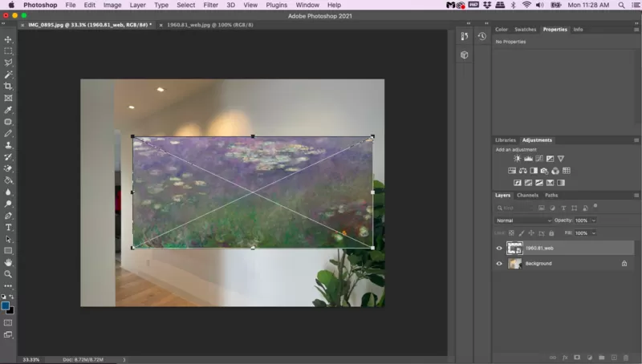Viewport: 642px width, 364px height.
Task: Open the Edit Toolbar three-dots button
Action: (8, 286)
